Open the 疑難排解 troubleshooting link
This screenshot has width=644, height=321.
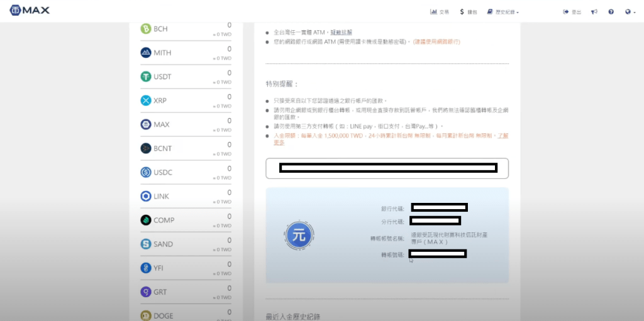click(x=341, y=32)
